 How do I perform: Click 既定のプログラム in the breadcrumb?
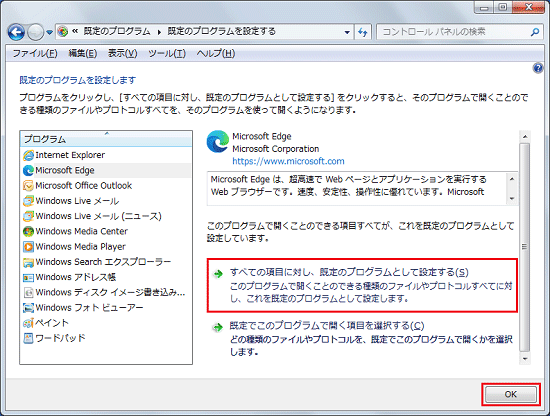(x=117, y=31)
